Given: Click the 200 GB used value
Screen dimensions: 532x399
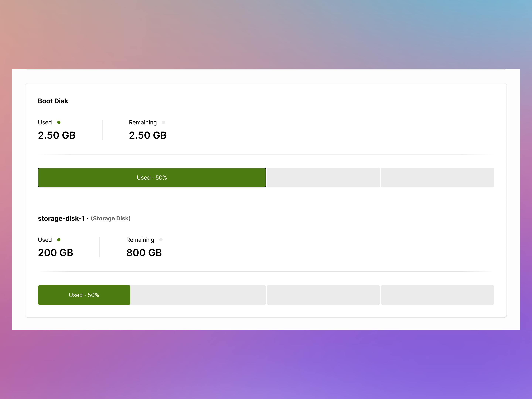Looking at the screenshot, I should [56, 253].
